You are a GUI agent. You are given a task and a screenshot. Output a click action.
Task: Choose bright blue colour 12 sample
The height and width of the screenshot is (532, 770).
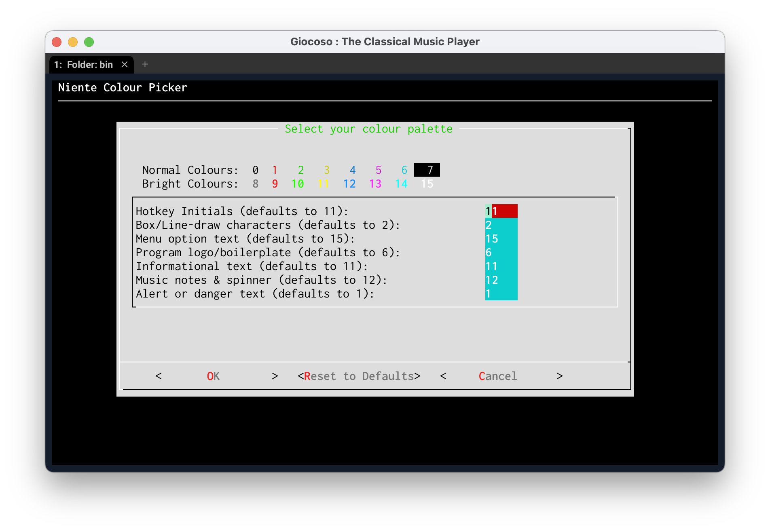pyautogui.click(x=349, y=184)
